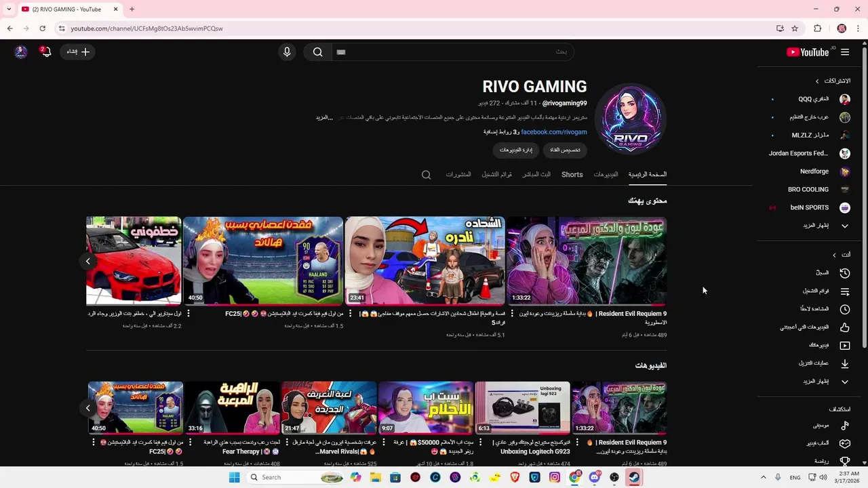
Task: Open the Videos (الفيديوهات) section heading
Action: pyautogui.click(x=651, y=366)
